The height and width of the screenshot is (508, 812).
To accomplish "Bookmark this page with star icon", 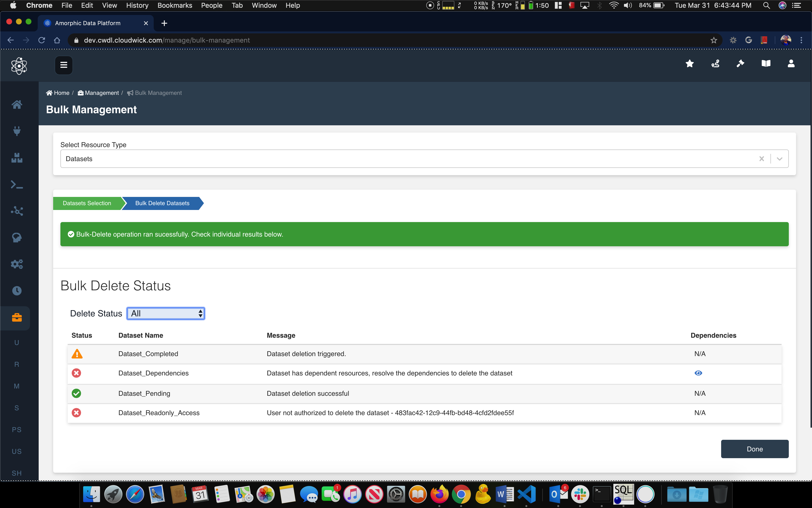I will coord(714,40).
